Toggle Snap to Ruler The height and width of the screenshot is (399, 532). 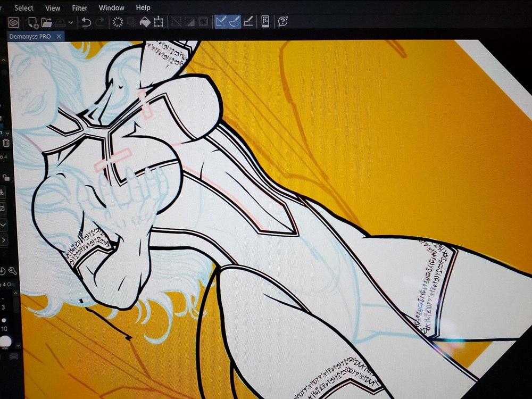220,22
